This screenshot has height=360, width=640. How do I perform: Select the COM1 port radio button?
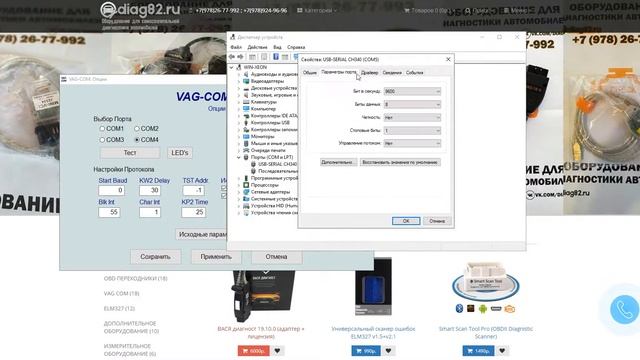pyautogui.click(x=102, y=129)
